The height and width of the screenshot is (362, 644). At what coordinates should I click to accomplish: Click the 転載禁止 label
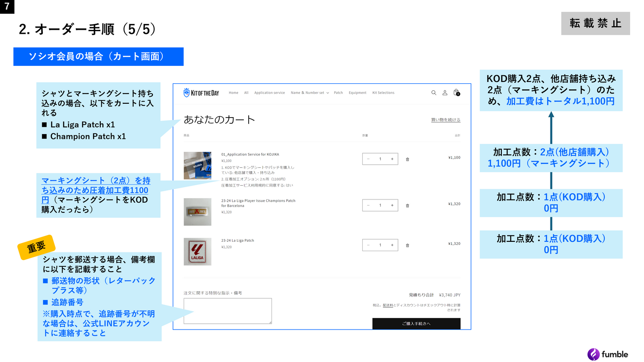(595, 24)
